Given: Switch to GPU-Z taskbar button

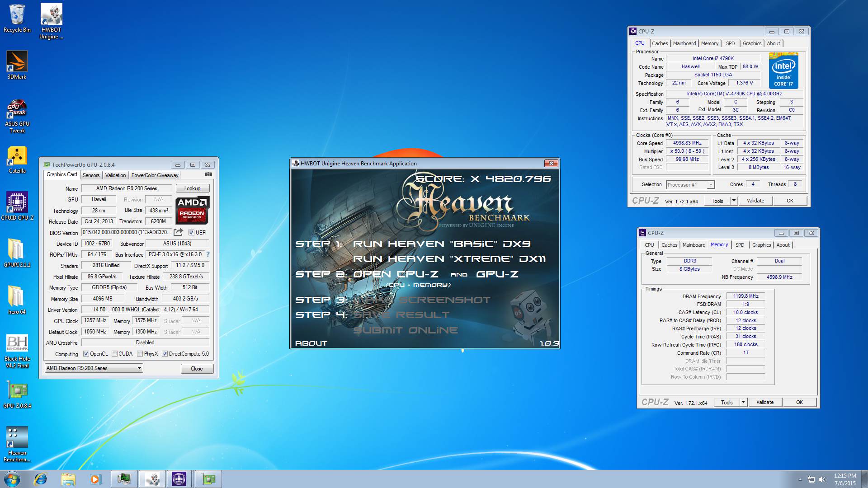Looking at the screenshot, I should (x=208, y=479).
